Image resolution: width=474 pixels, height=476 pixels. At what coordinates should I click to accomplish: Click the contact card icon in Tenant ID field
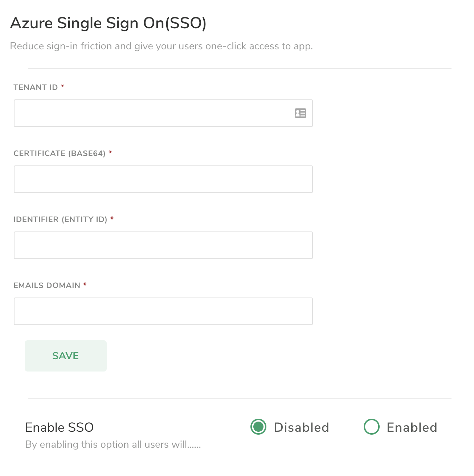300,113
